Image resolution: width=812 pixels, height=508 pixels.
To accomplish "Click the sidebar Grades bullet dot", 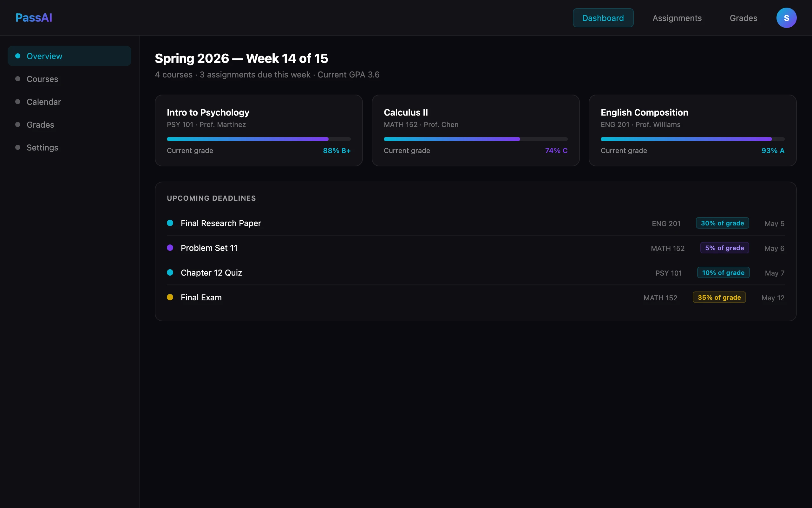I will (18, 125).
